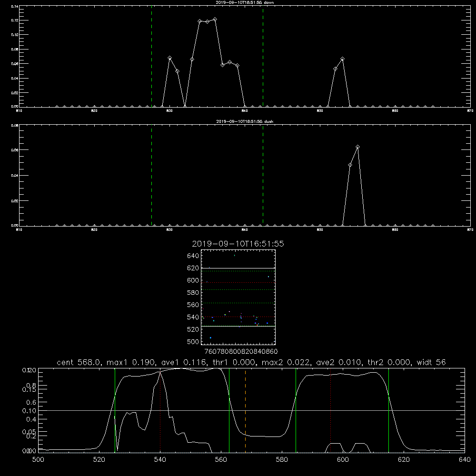
Task: Click x-axis label 560 on bottom plot
Action: click(221, 460)
